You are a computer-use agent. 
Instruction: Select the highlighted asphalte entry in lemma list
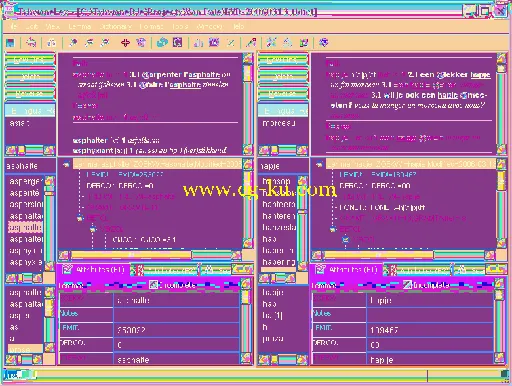coord(25,227)
